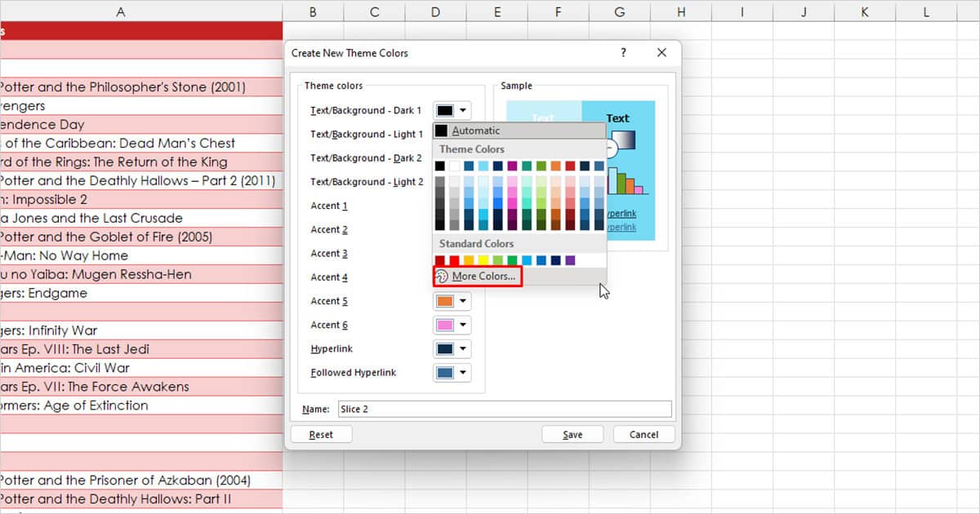Select the black swatch under Theme Colors
This screenshot has height=514, width=980.
(439, 166)
